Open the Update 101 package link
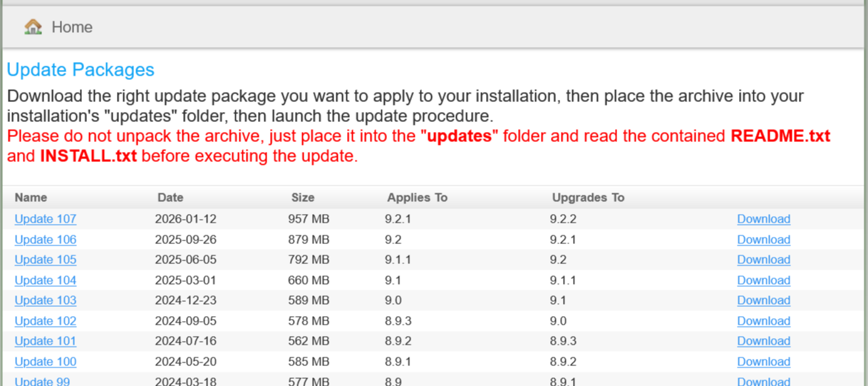This screenshot has width=868, height=386. 45,341
